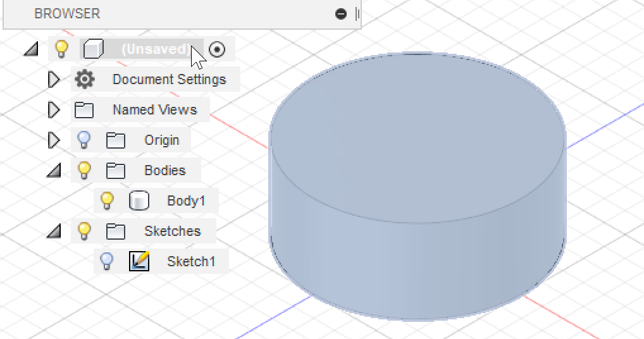644x339 pixels.
Task: Click the component cube icon beside (Unsaved)
Action: point(93,49)
